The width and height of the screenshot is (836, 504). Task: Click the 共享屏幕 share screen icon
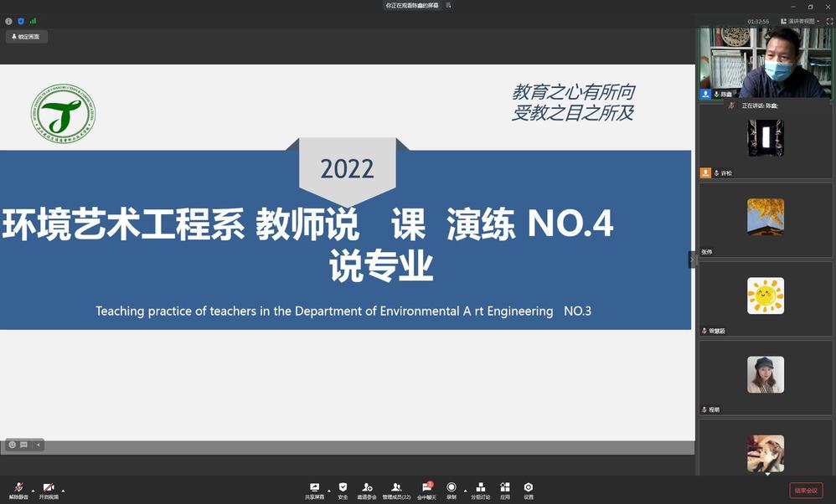[314, 490]
